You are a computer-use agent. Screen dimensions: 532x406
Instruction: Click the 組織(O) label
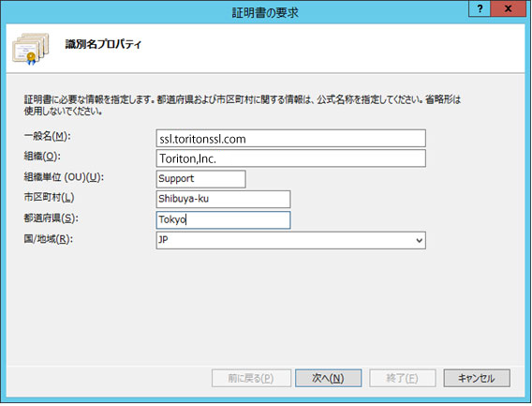coord(42,157)
